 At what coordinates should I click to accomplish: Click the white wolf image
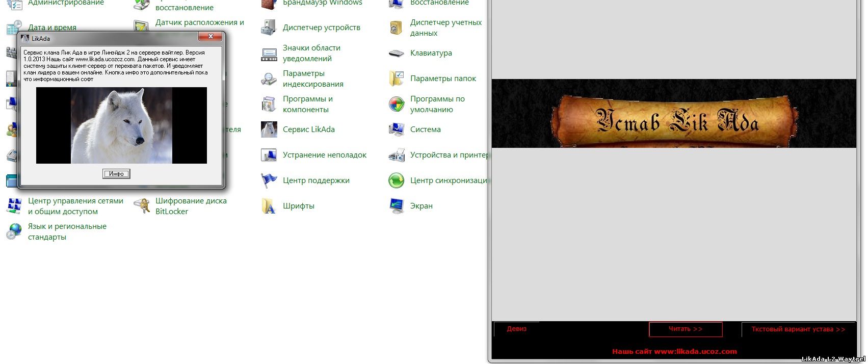point(121,125)
